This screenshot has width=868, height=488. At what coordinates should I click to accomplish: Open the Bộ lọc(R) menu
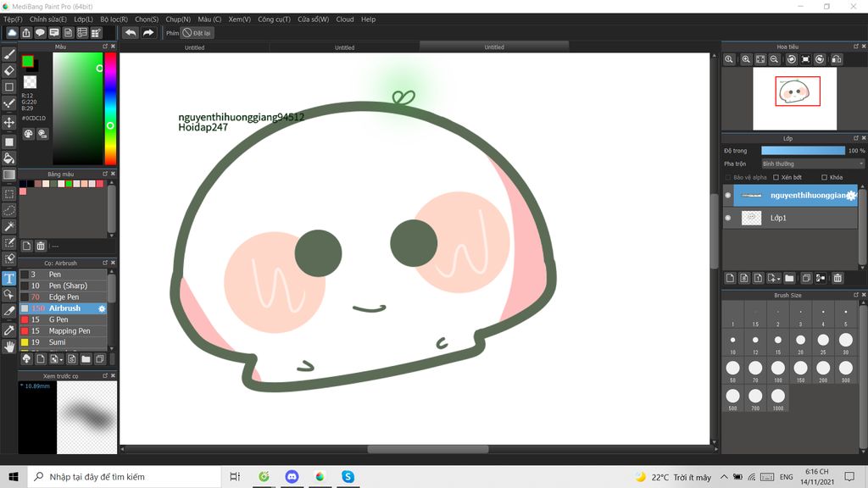[x=114, y=19]
